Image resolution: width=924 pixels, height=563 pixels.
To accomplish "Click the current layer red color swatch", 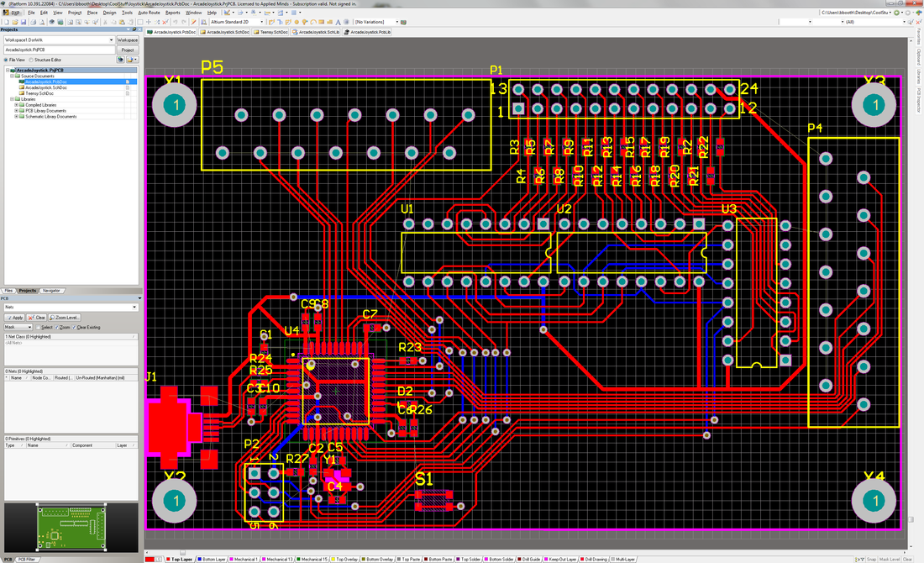I will point(150,560).
